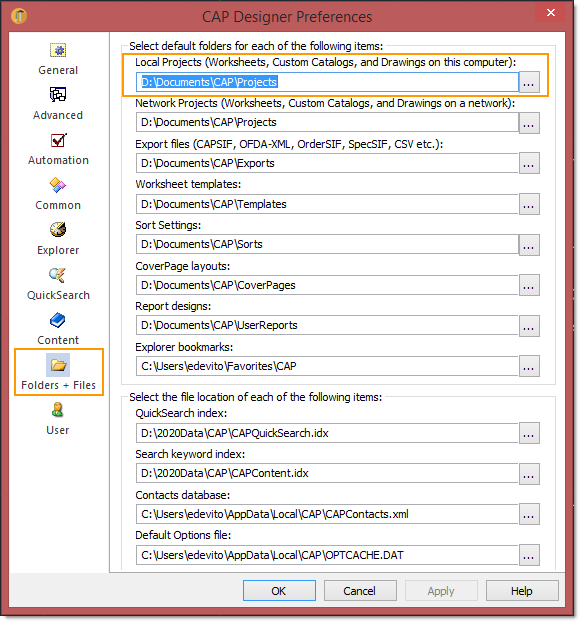Image resolution: width=580 pixels, height=622 pixels.
Task: Browse for the Local Projects folder
Action: [529, 82]
